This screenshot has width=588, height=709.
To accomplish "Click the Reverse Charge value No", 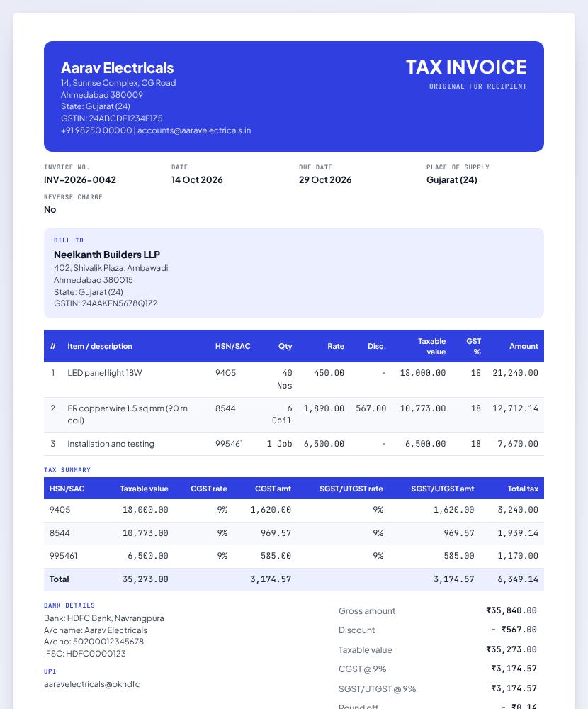I will click(x=50, y=210).
